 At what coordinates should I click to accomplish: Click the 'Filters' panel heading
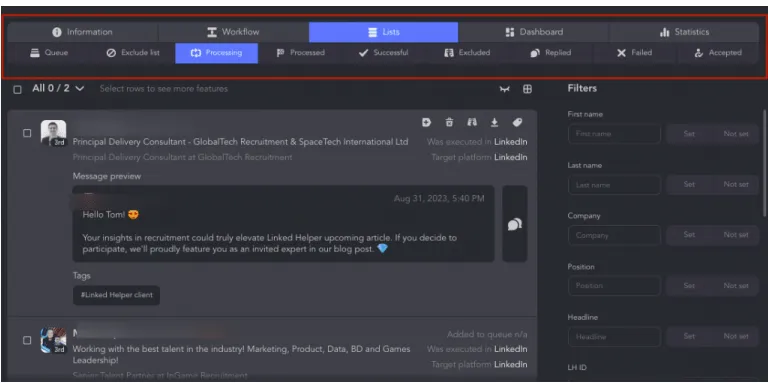(582, 89)
